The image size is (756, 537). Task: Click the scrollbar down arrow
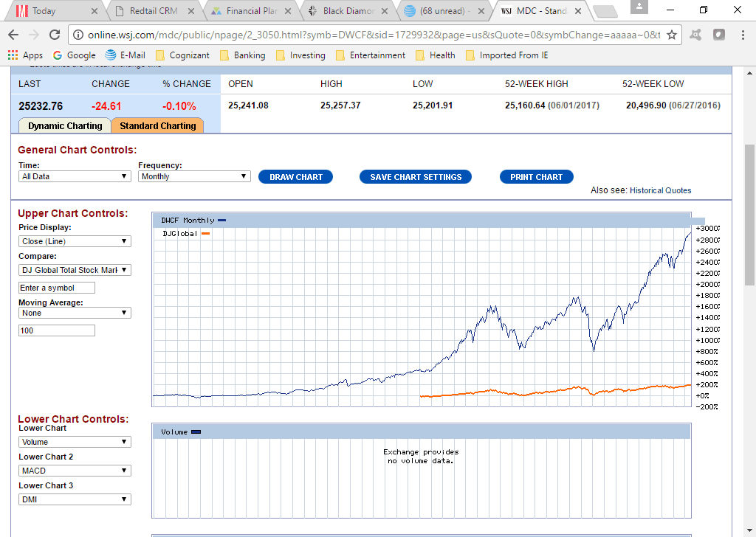(x=749, y=530)
